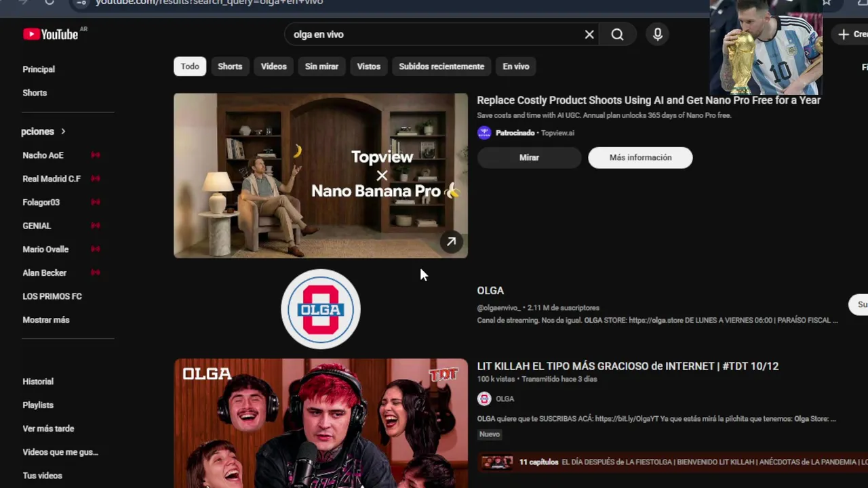The image size is (868, 488).
Task: Open the LIT KILLAH video thumbnail
Action: point(321,424)
